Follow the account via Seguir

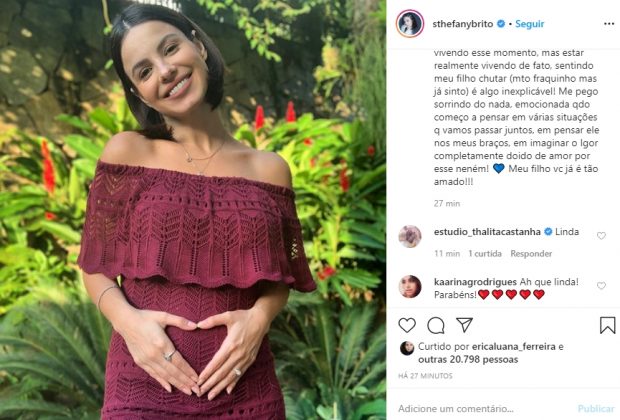coord(529,24)
